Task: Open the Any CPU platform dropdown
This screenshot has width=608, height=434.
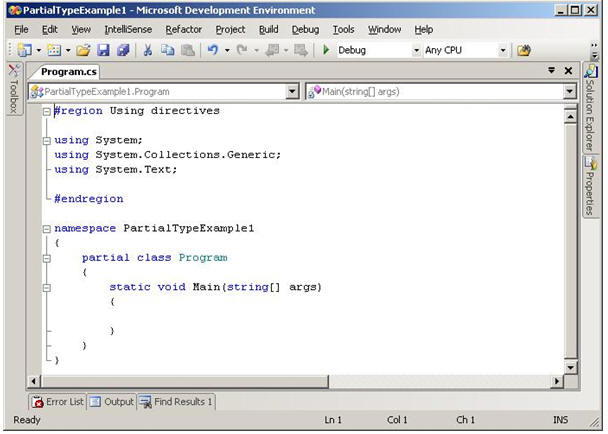Action: click(503, 50)
